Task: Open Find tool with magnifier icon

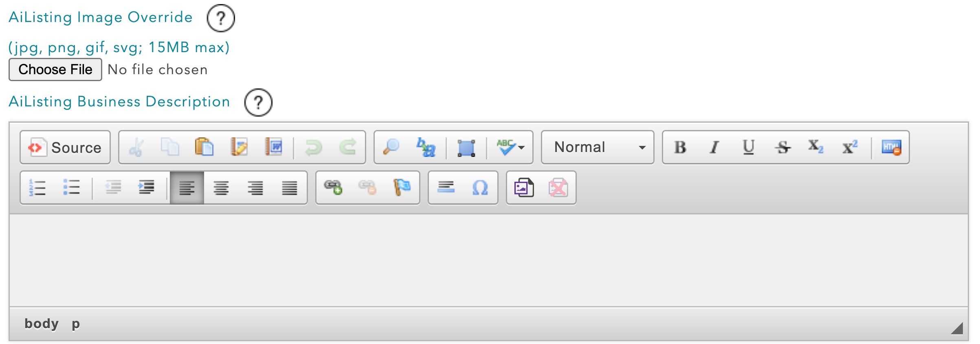Action: pyautogui.click(x=391, y=147)
